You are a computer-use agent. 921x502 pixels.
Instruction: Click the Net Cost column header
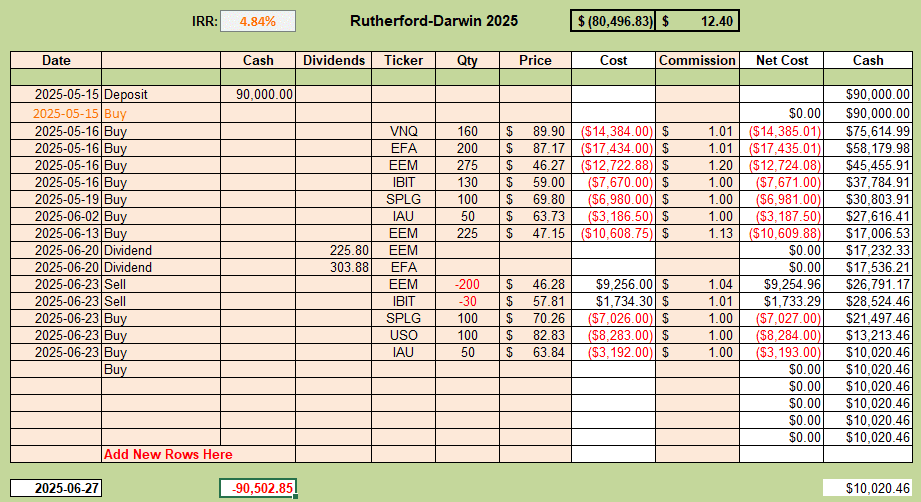(x=782, y=60)
